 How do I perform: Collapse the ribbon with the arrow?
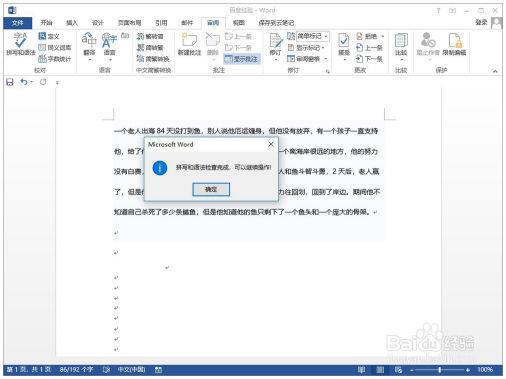495,71
